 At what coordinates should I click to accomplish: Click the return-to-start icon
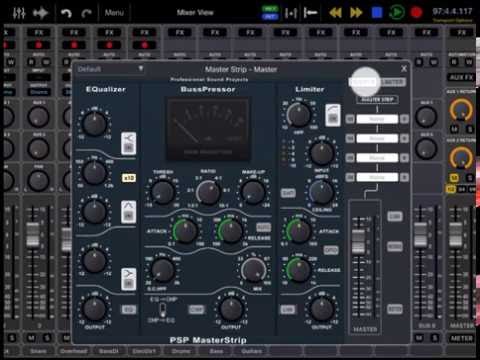point(311,13)
